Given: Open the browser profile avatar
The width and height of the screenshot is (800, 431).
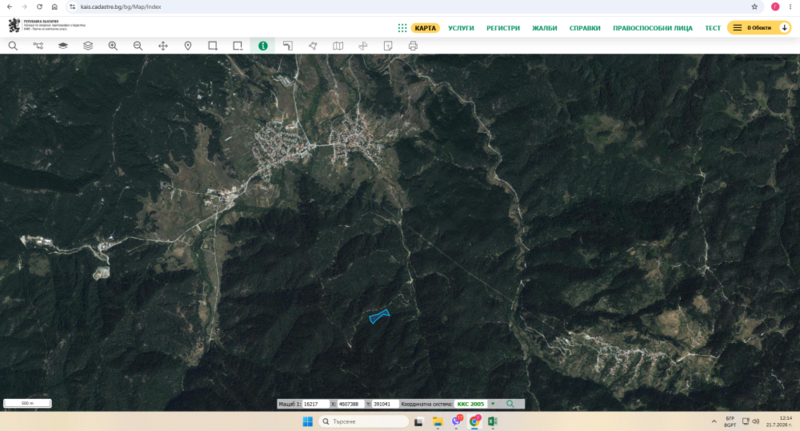Looking at the screenshot, I should (775, 7).
